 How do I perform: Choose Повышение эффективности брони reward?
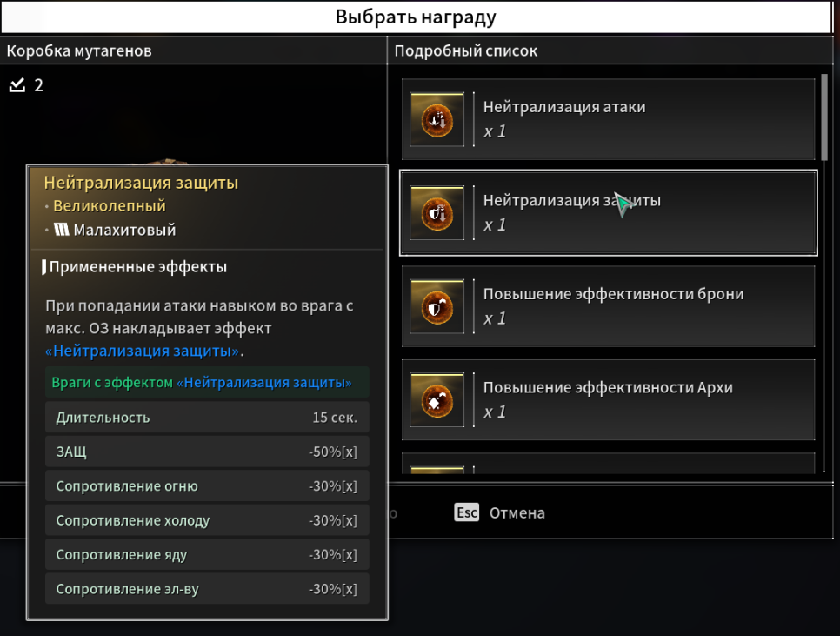pyautogui.click(x=608, y=307)
